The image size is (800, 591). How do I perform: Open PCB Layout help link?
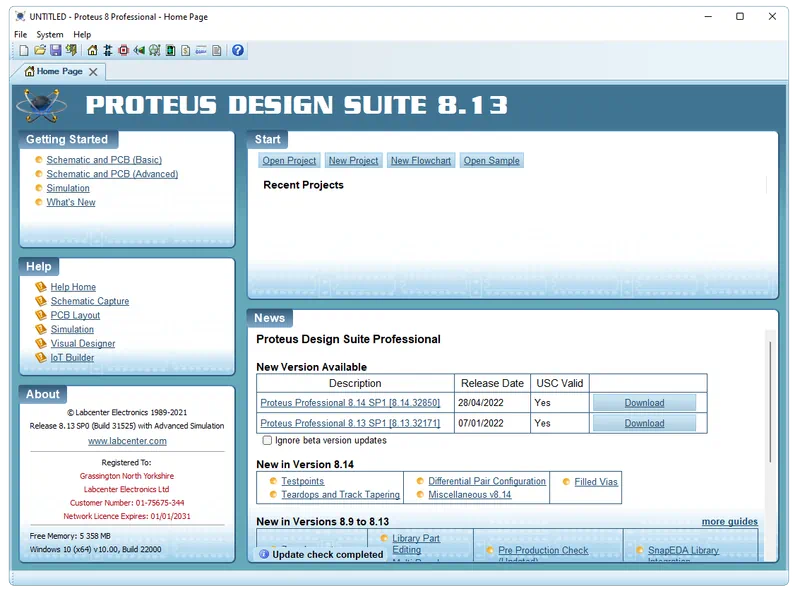point(75,315)
